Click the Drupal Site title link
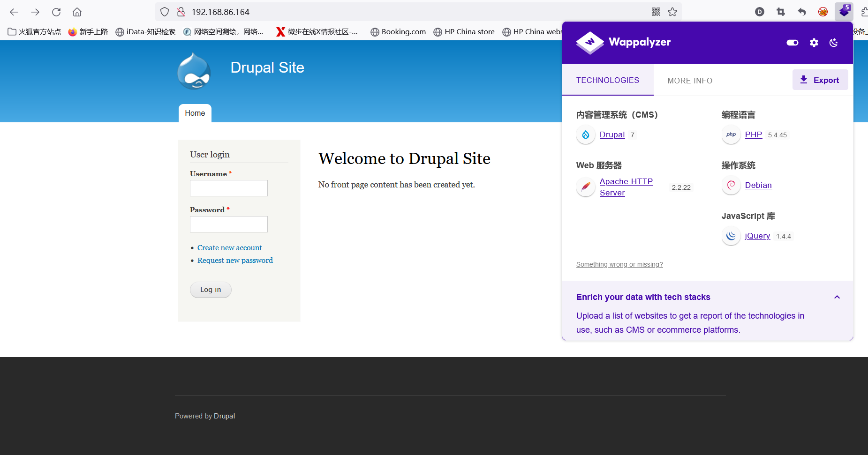The width and height of the screenshot is (868, 455). [x=267, y=67]
